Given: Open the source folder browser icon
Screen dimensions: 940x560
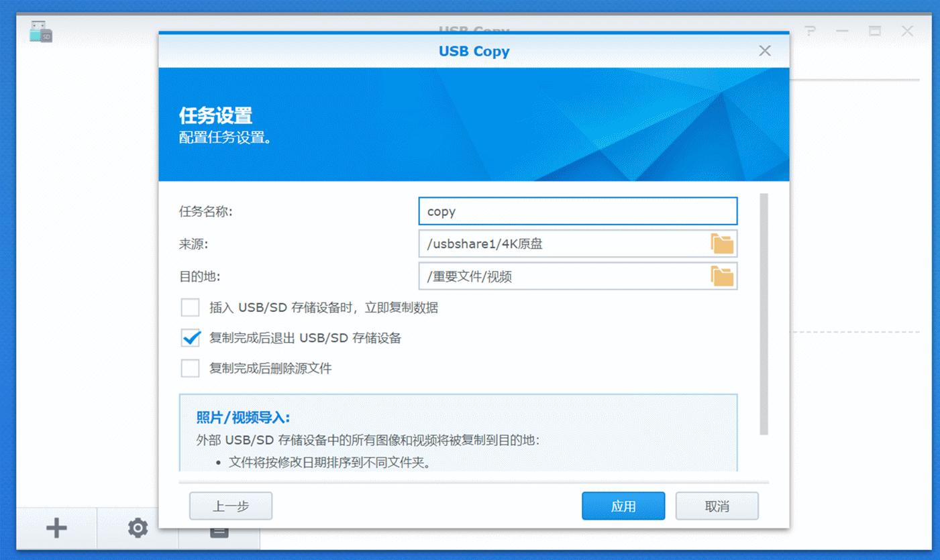Looking at the screenshot, I should tap(722, 244).
